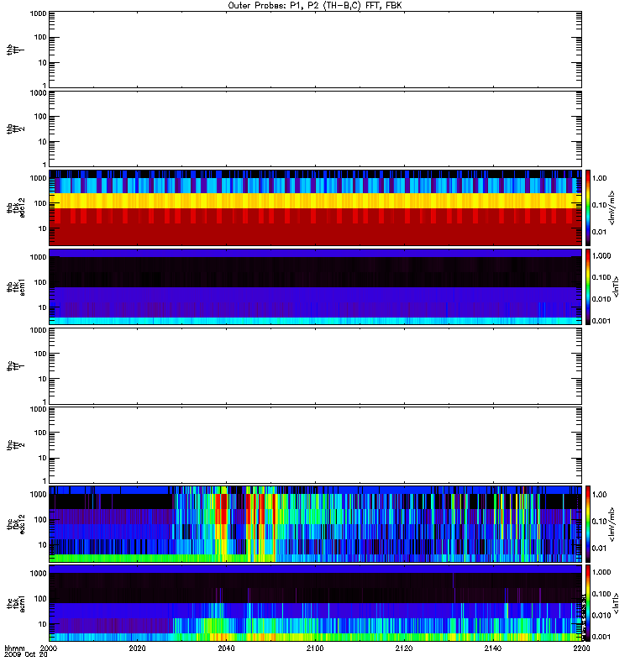This screenshot has height=672, width=630.
Task: Click '0.01' on thb edc12 color bar
Action: click(x=600, y=232)
